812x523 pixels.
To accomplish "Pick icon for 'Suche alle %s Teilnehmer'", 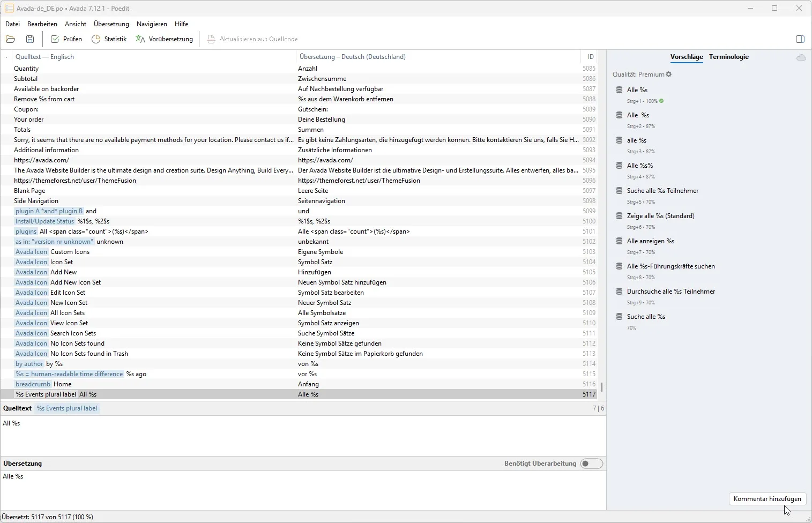I will [619, 191].
